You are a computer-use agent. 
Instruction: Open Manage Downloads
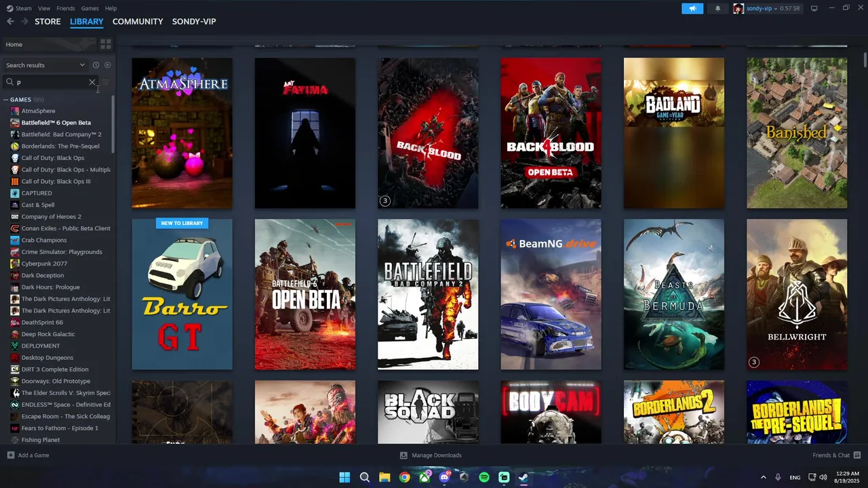click(x=431, y=455)
